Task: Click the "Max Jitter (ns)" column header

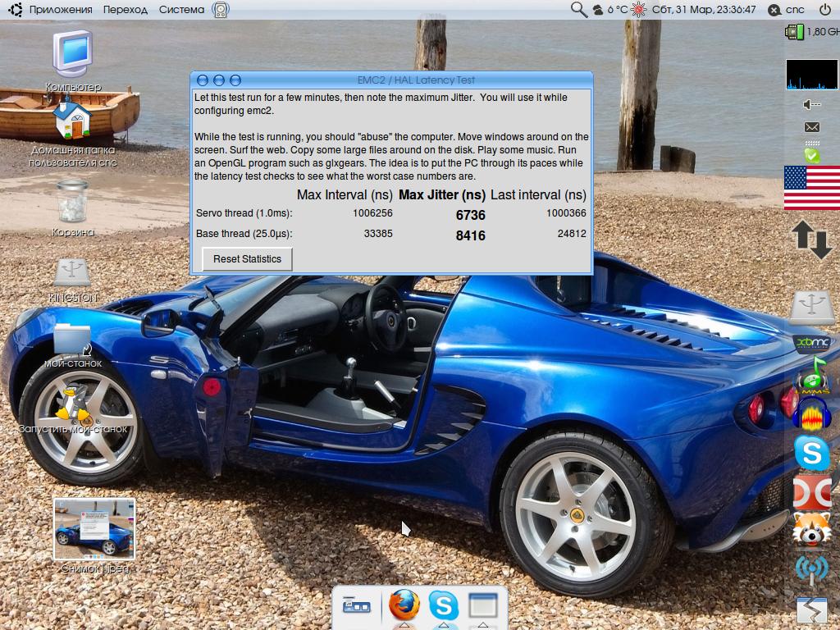Action: click(x=442, y=195)
